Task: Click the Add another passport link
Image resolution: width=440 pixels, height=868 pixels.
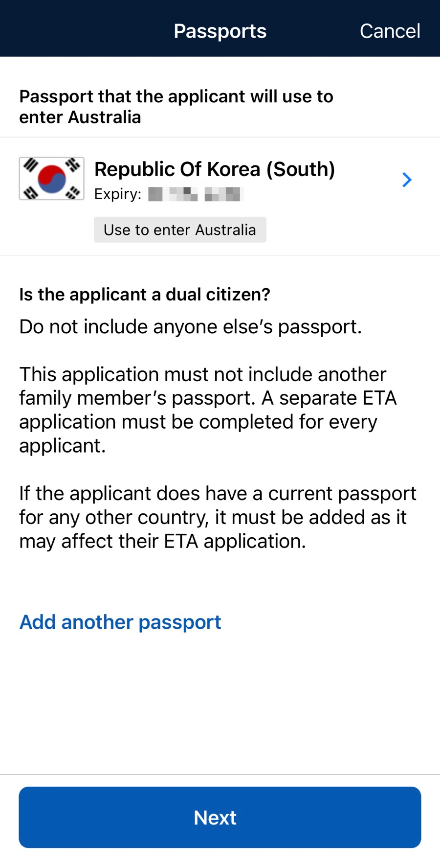Action: pyautogui.click(x=120, y=622)
